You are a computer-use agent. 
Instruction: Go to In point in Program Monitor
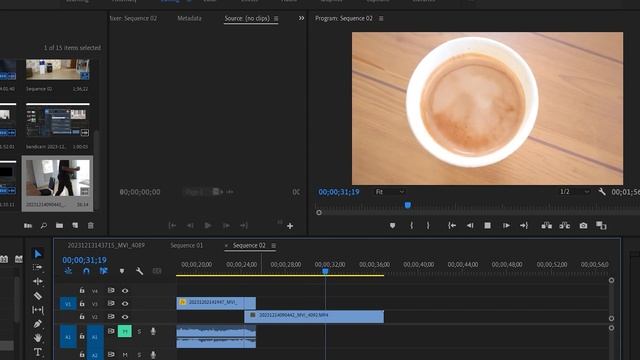pyautogui.click(x=452, y=225)
